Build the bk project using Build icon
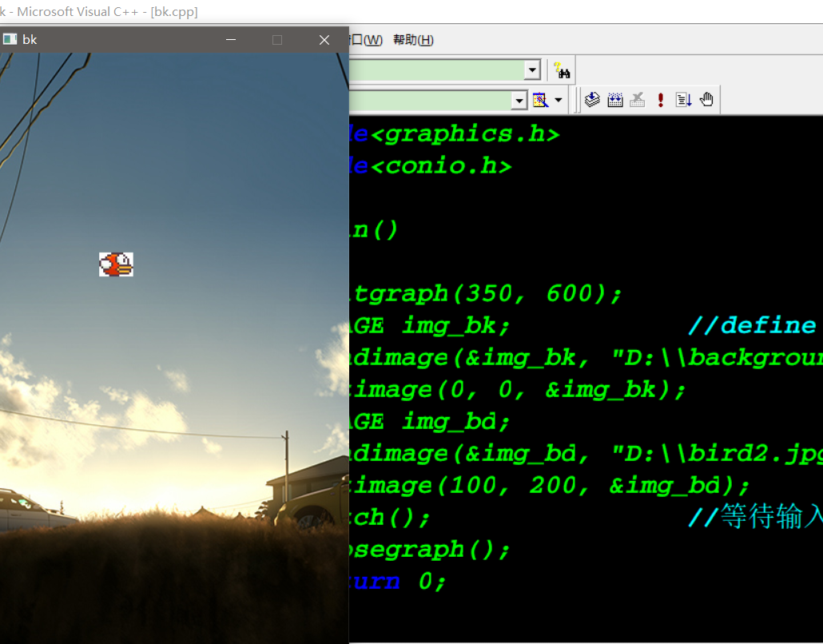 pos(615,99)
